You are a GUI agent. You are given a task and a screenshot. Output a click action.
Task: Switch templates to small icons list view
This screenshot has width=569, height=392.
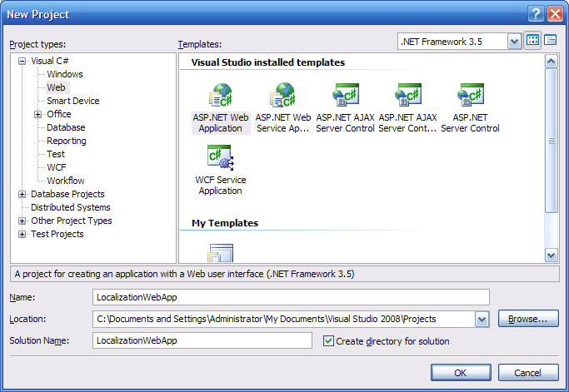pos(551,40)
